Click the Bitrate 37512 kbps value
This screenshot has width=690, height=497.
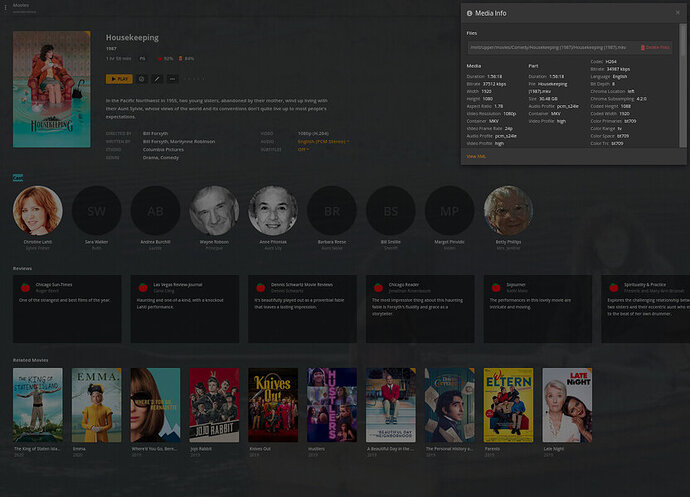[496, 84]
